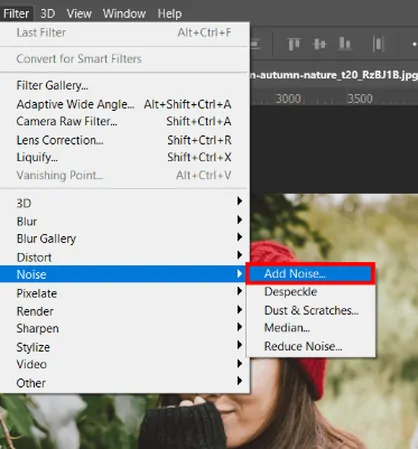The width and height of the screenshot is (418, 449).
Task: Open the Help menu
Action: tap(170, 14)
